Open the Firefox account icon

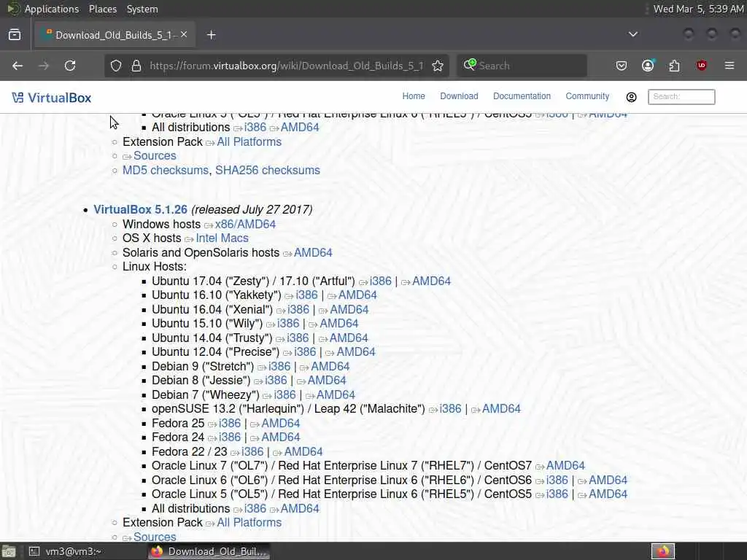(648, 66)
